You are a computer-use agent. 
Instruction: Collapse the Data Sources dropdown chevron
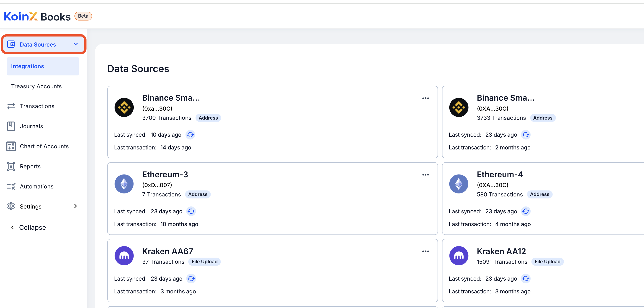point(76,44)
